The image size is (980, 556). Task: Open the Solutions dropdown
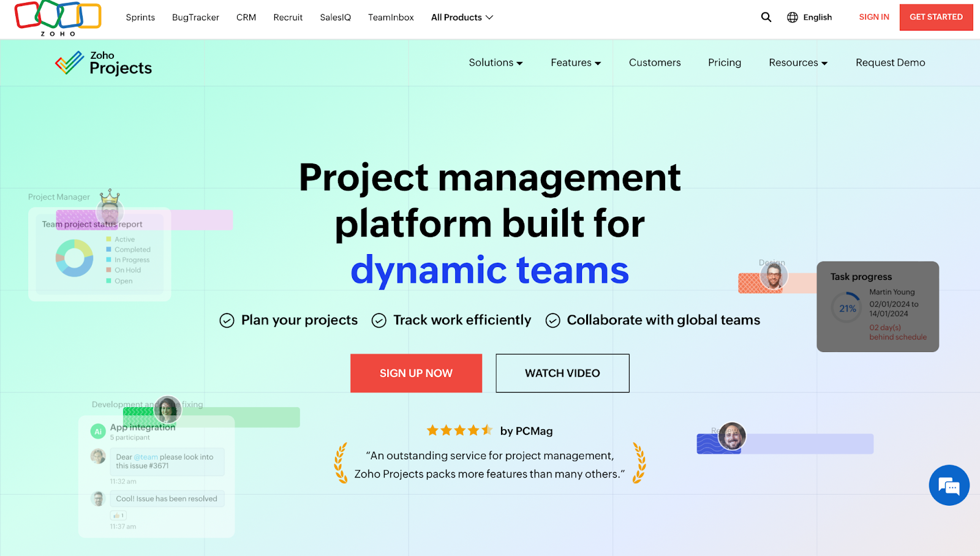point(496,62)
